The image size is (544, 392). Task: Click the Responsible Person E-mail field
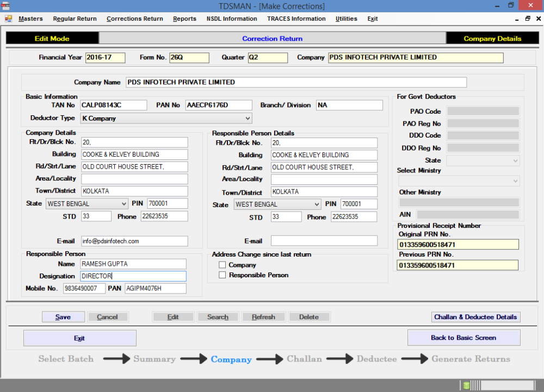(324, 240)
